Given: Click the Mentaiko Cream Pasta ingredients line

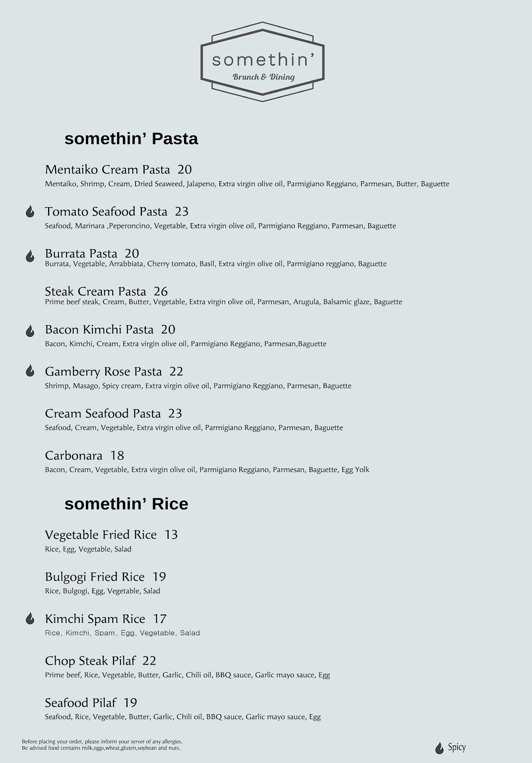Looking at the screenshot, I should point(247,184).
